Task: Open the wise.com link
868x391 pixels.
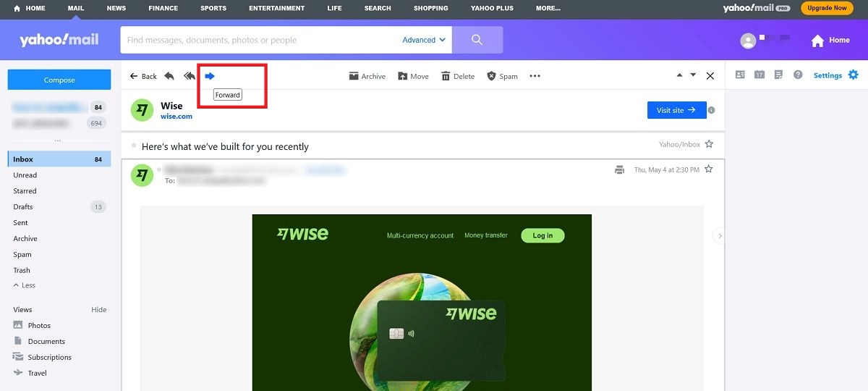Action: (x=176, y=117)
